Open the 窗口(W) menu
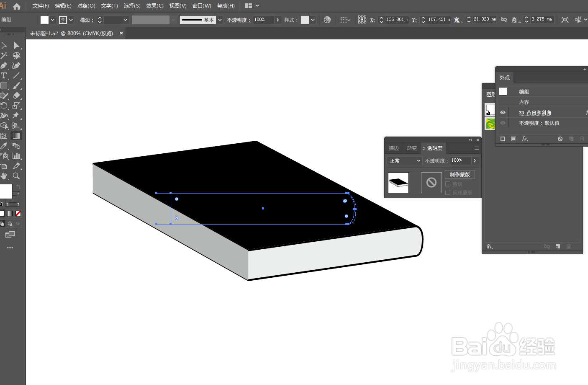Image resolution: width=588 pixels, height=385 pixels. point(202,6)
